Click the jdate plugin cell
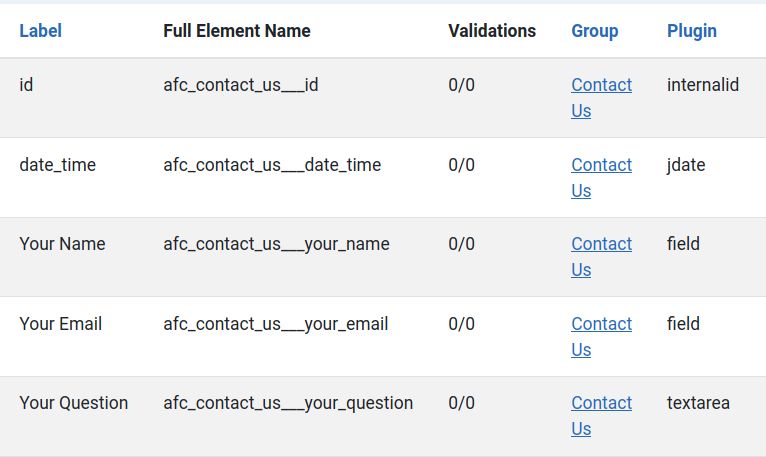This screenshot has width=766, height=457. [x=686, y=165]
